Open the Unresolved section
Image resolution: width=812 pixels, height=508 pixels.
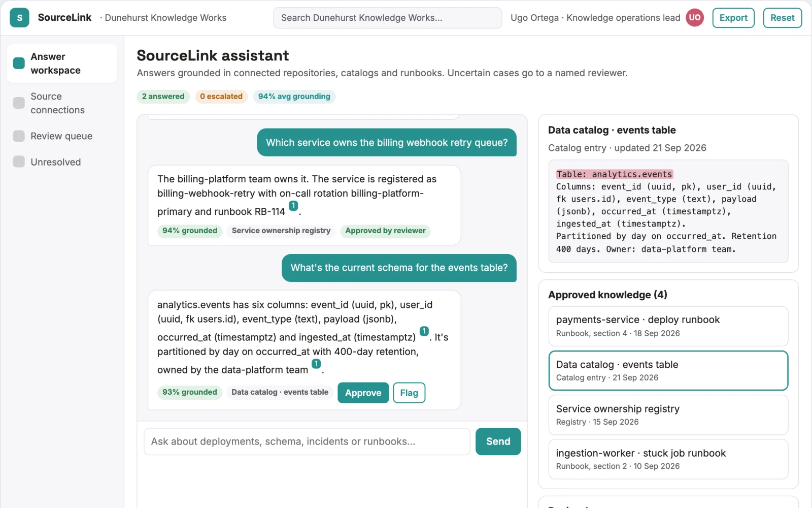coord(62,162)
